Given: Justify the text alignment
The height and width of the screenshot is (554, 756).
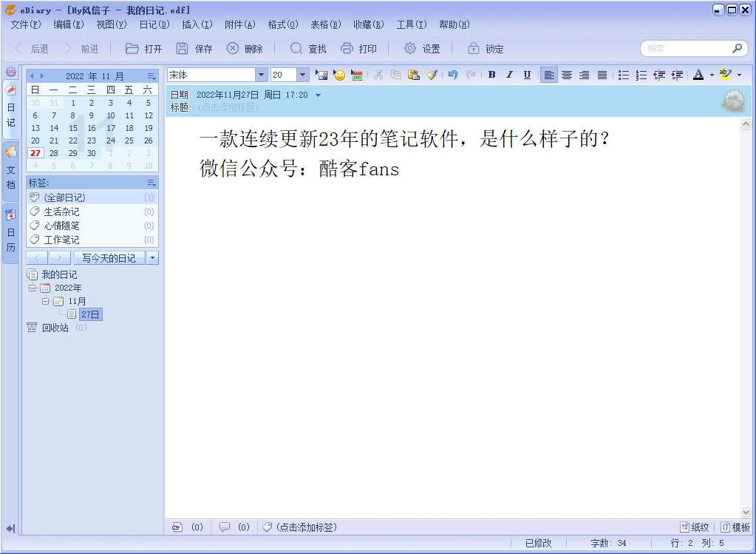Looking at the screenshot, I should point(602,75).
